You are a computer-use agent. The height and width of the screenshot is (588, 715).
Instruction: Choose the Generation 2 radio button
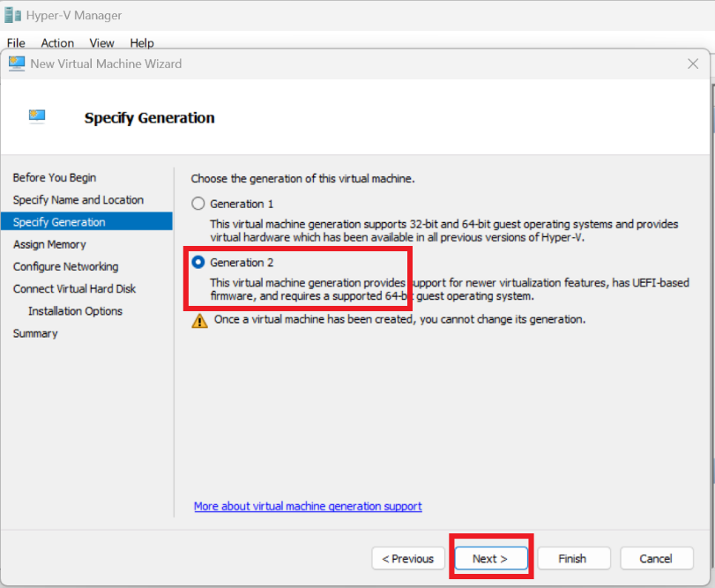tap(198, 263)
